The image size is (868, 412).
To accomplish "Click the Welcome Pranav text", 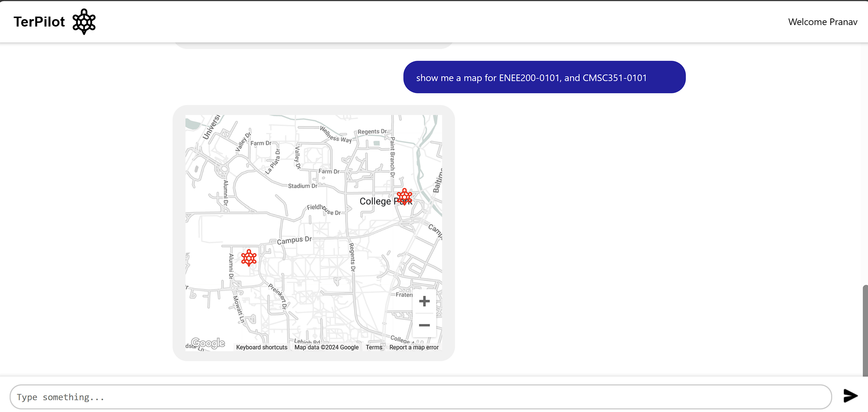I will [822, 22].
